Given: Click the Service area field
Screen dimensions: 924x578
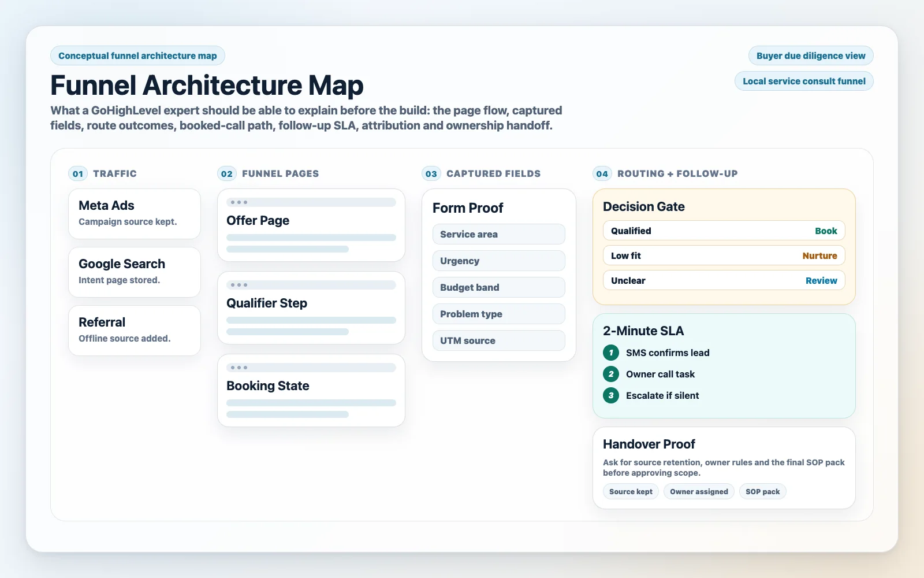Looking at the screenshot, I should (x=499, y=234).
